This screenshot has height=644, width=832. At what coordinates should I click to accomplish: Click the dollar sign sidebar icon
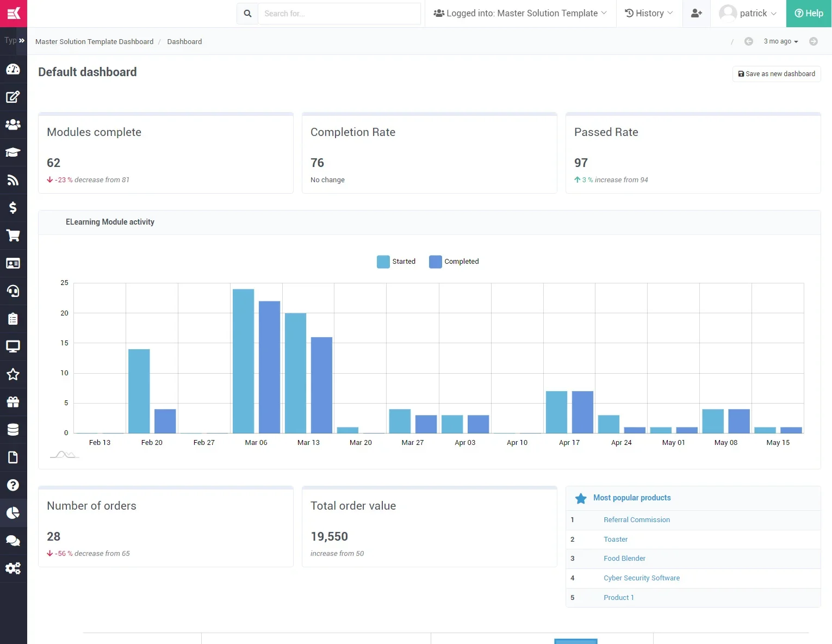tap(13, 208)
